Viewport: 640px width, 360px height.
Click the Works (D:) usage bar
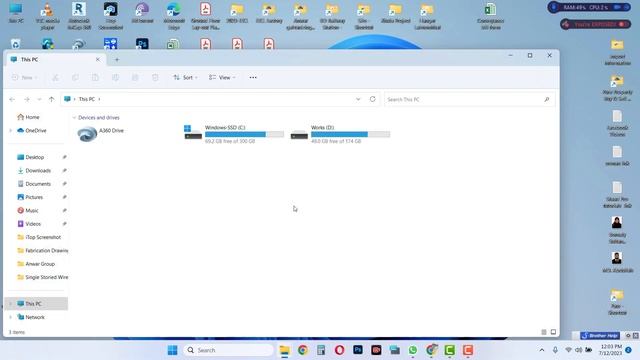click(350, 134)
